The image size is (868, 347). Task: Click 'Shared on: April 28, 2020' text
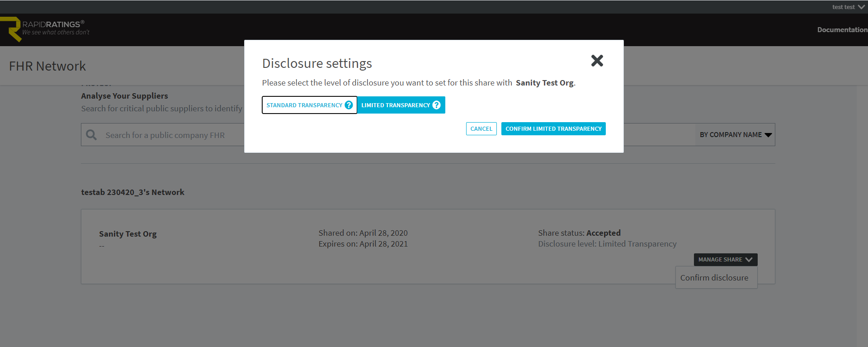pyautogui.click(x=363, y=233)
